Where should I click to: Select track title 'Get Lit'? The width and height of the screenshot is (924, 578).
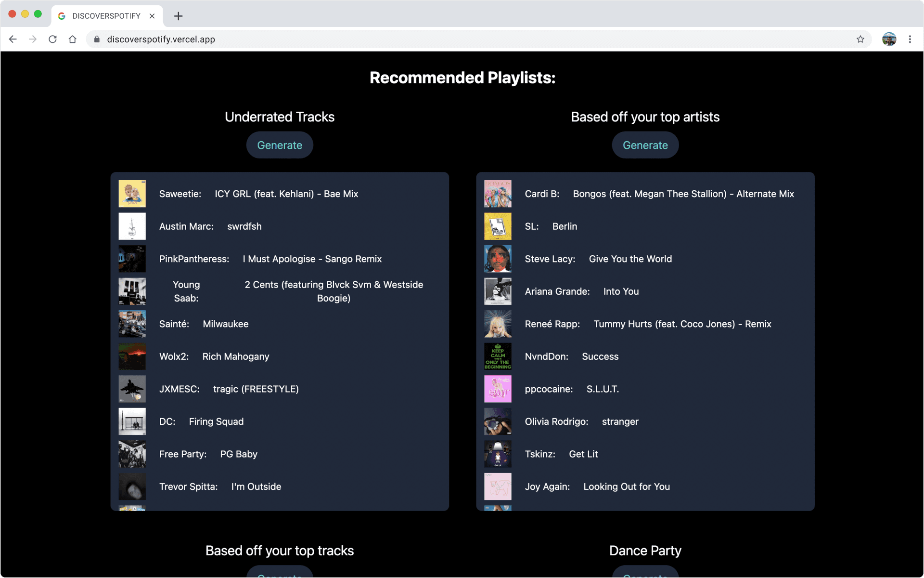click(x=583, y=454)
